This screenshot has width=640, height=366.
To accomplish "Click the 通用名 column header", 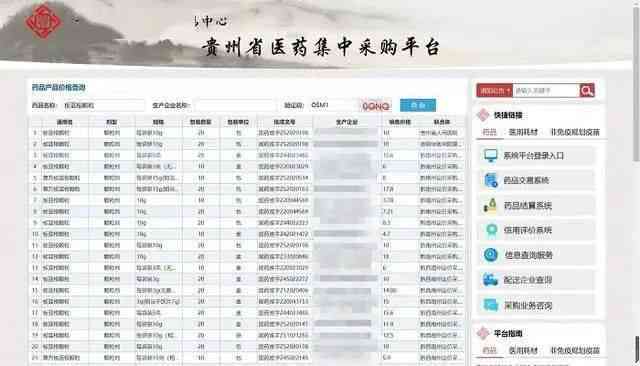I will point(64,122).
